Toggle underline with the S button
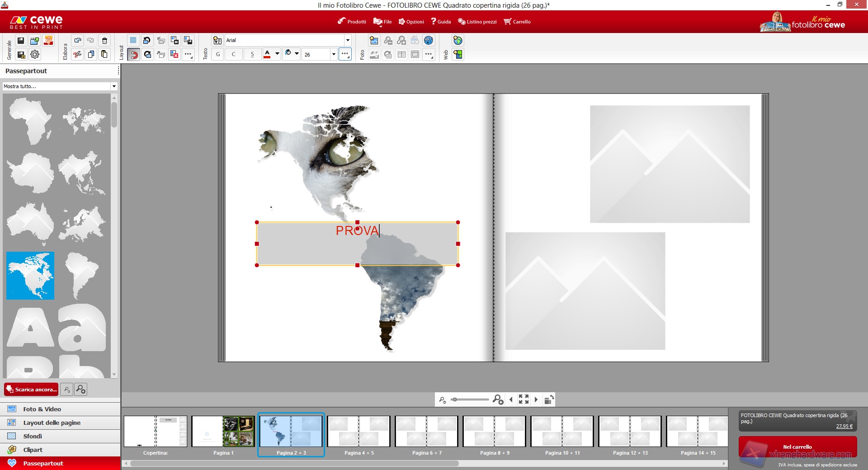This screenshot has width=868, height=470. (252, 54)
